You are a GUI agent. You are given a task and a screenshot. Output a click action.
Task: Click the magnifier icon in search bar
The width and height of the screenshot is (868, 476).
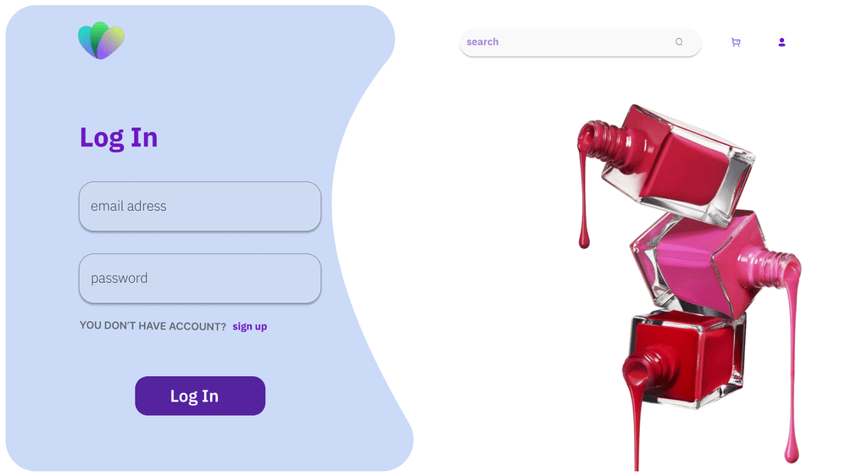[x=679, y=42]
